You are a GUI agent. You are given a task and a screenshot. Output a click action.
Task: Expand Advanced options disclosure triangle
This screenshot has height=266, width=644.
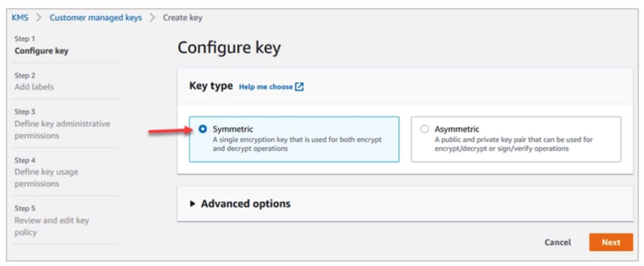coord(193,204)
